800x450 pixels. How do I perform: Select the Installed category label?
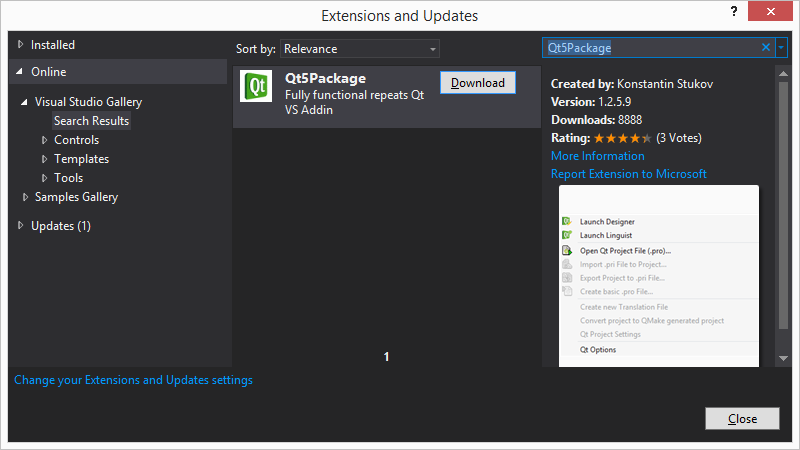click(53, 45)
